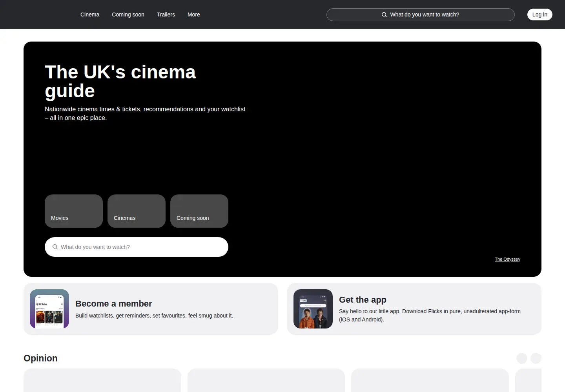Image resolution: width=565 pixels, height=392 pixels.
Task: Click the Opinion section heading
Action: pos(40,358)
